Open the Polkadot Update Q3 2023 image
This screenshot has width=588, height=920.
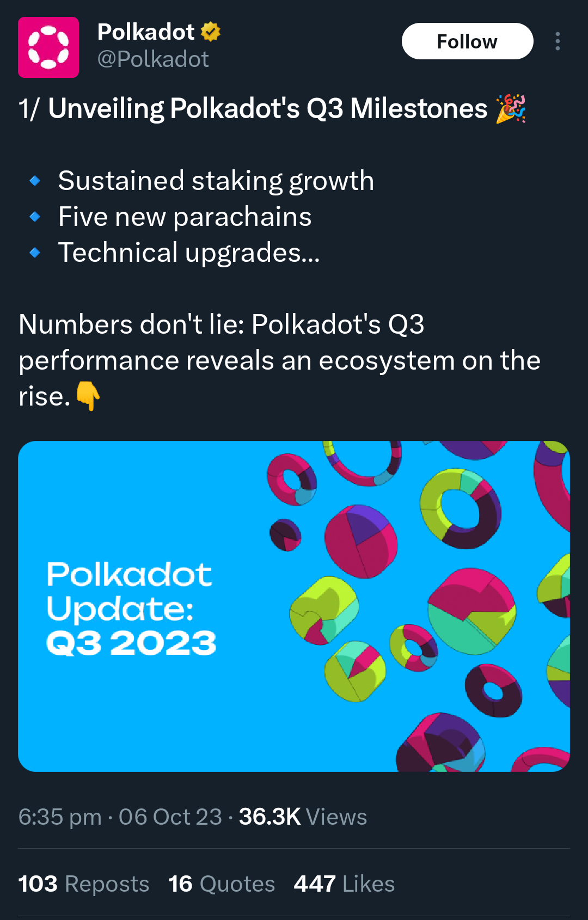pyautogui.click(x=294, y=606)
